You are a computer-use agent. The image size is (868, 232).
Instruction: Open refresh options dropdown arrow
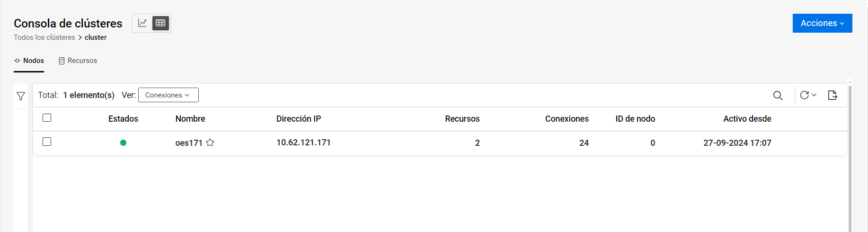(814, 95)
